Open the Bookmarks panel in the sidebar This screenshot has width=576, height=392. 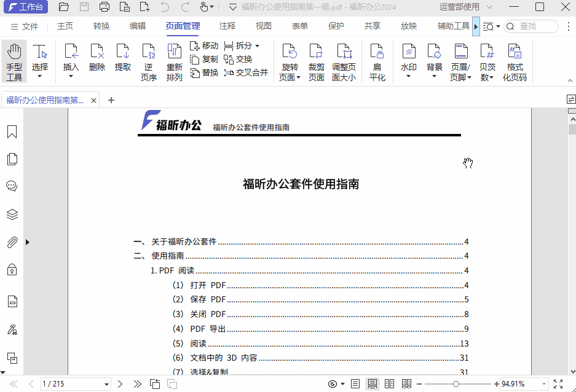click(12, 131)
